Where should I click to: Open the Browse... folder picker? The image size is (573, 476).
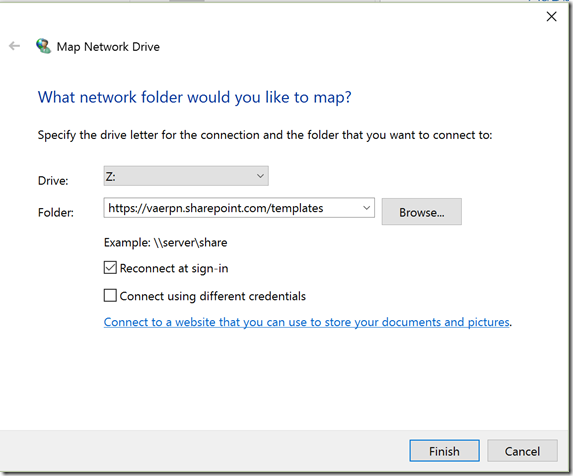pos(422,212)
